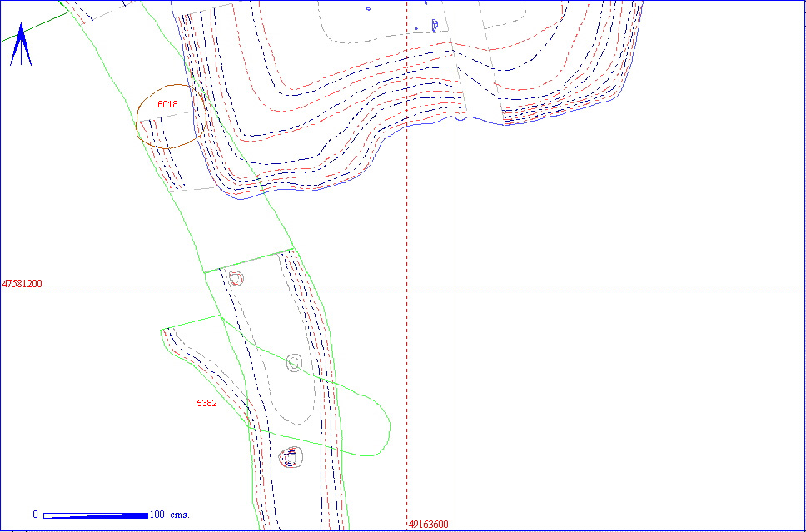Click the '100 cms.' scale label

click(x=169, y=515)
